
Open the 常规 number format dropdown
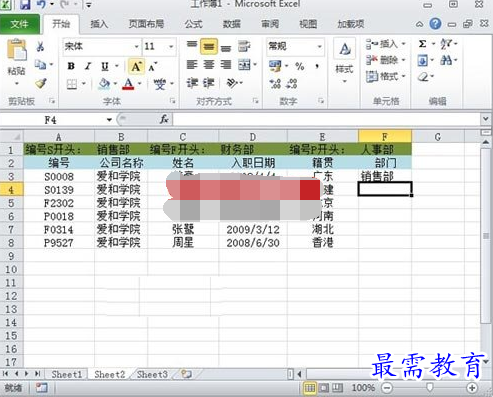point(319,46)
